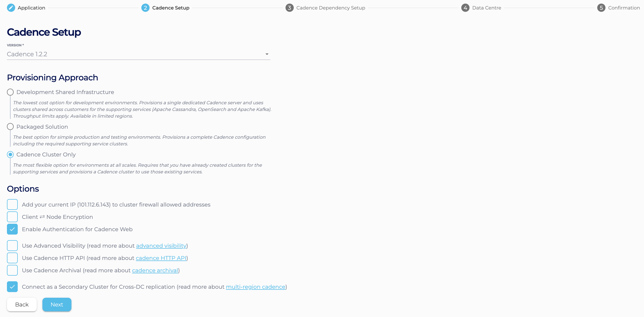Toggle Client Node Encryption checkbox
The height and width of the screenshot is (317, 644).
click(12, 217)
